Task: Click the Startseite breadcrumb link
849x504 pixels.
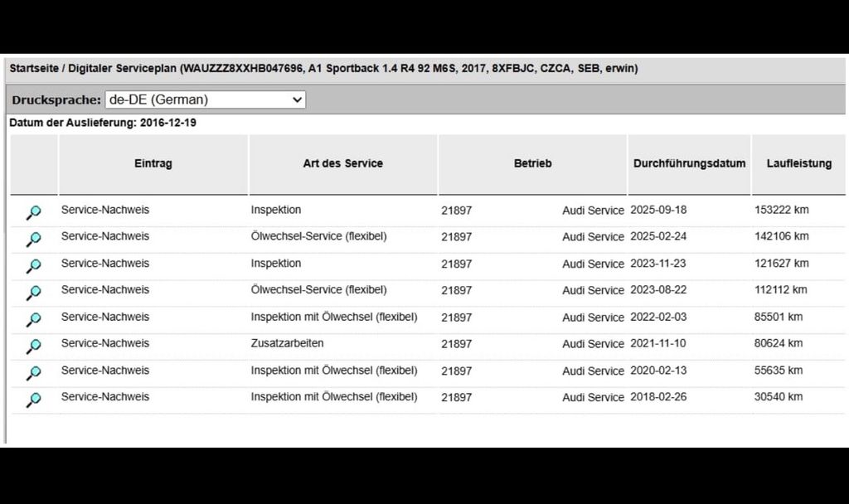Action: (x=34, y=69)
